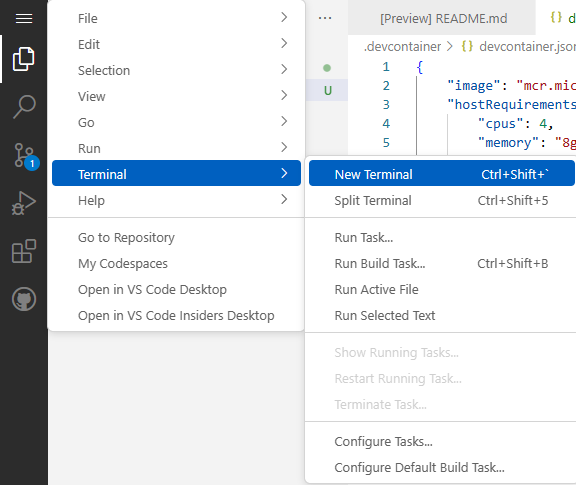Expand the Selection submenu
The width and height of the screenshot is (576, 485).
tap(176, 70)
